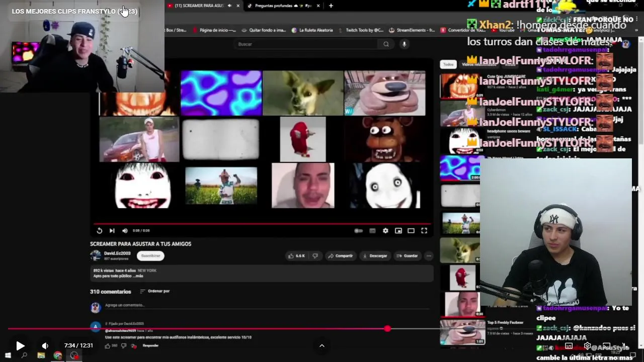The height and width of the screenshot is (362, 644).
Task: Seek on the YouTube player red progress bar
Action: 262,224
